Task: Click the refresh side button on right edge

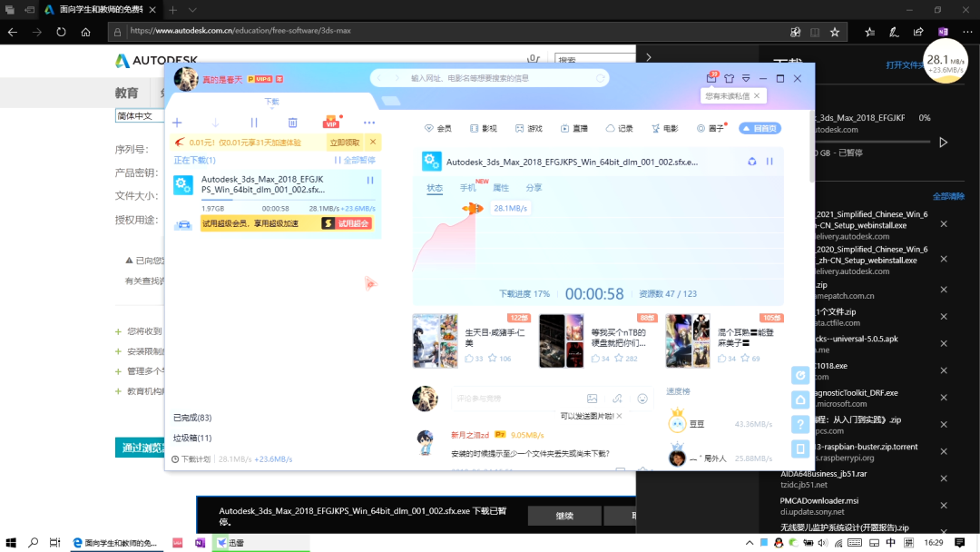Action: point(800,375)
